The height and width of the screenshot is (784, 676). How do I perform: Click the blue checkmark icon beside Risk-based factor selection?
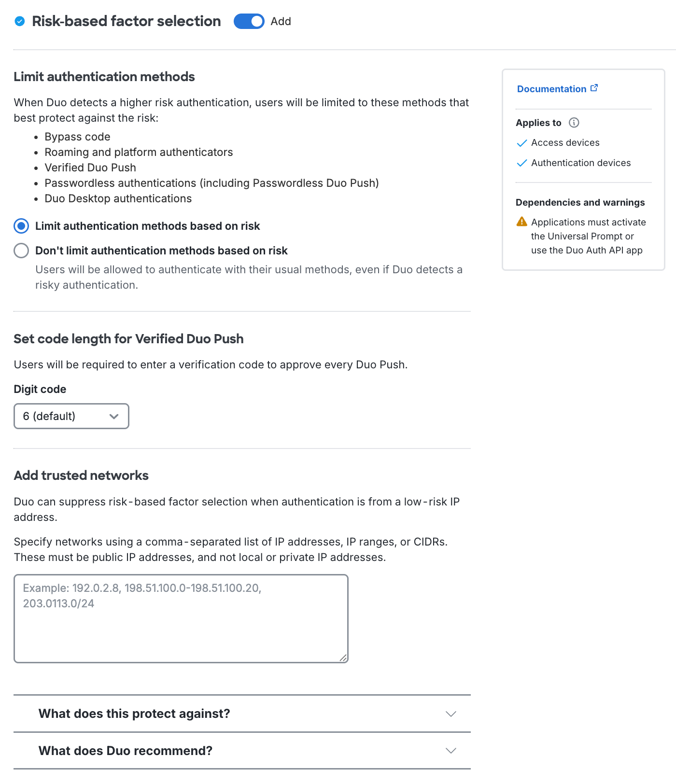pyautogui.click(x=19, y=21)
